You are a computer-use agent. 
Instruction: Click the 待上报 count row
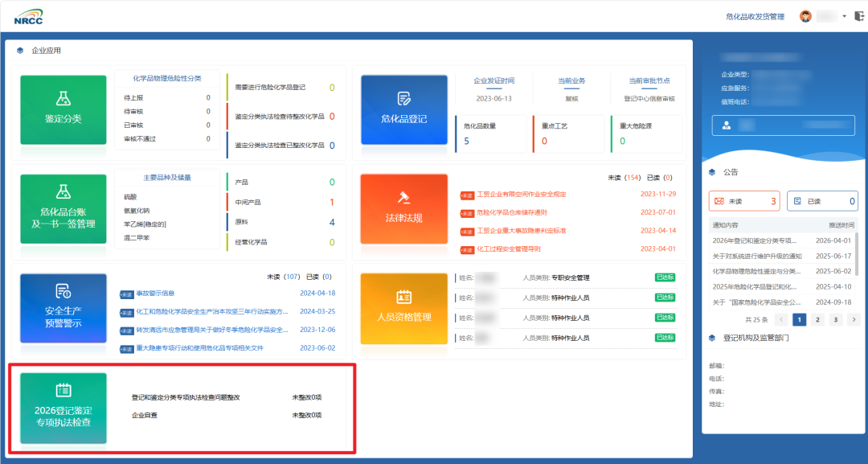pyautogui.click(x=166, y=97)
